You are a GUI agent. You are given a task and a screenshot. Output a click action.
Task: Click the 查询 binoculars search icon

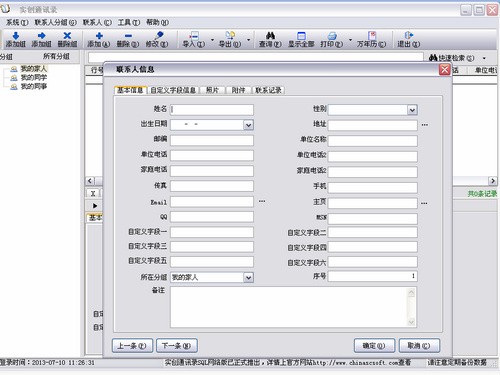(x=270, y=35)
